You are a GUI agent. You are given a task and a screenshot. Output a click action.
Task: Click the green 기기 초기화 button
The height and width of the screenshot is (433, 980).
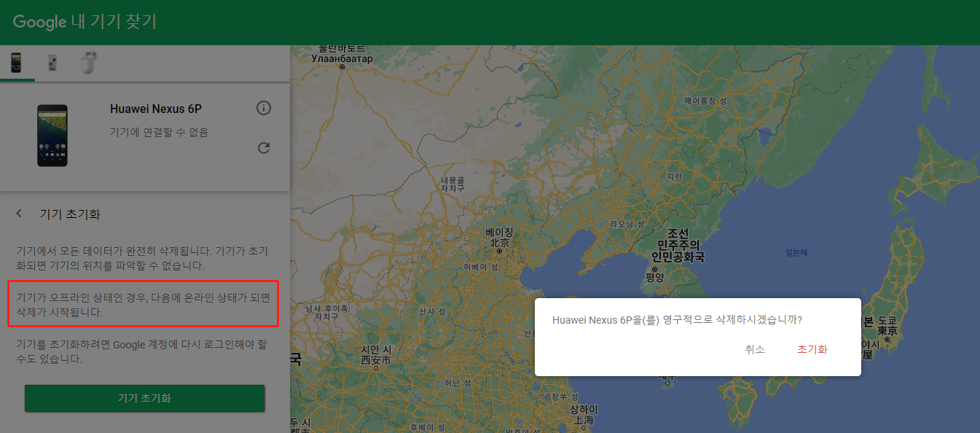(x=144, y=398)
